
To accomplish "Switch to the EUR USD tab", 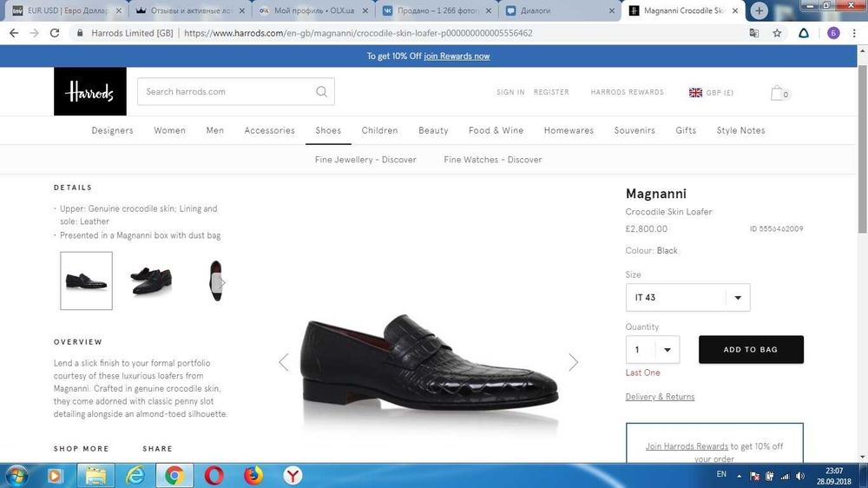I will pyautogui.click(x=64, y=10).
